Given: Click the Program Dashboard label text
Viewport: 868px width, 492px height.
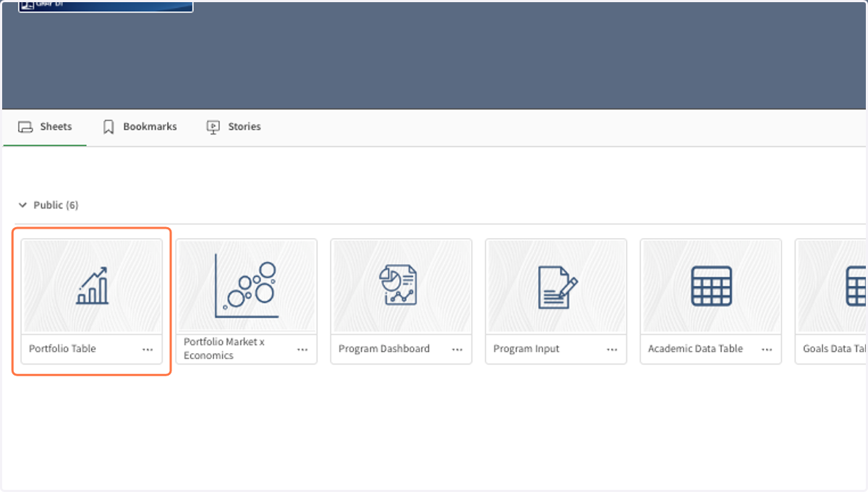Looking at the screenshot, I should coord(384,349).
